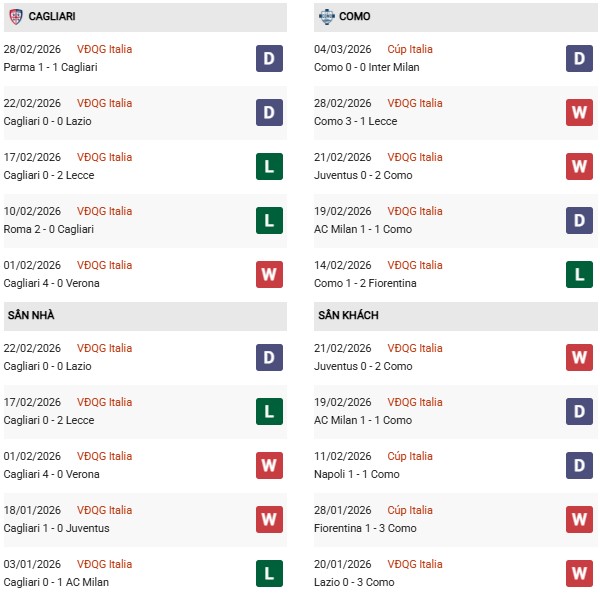Open the Cúp Italia link dated 11/02/2026
600x596 pixels.
412,456
